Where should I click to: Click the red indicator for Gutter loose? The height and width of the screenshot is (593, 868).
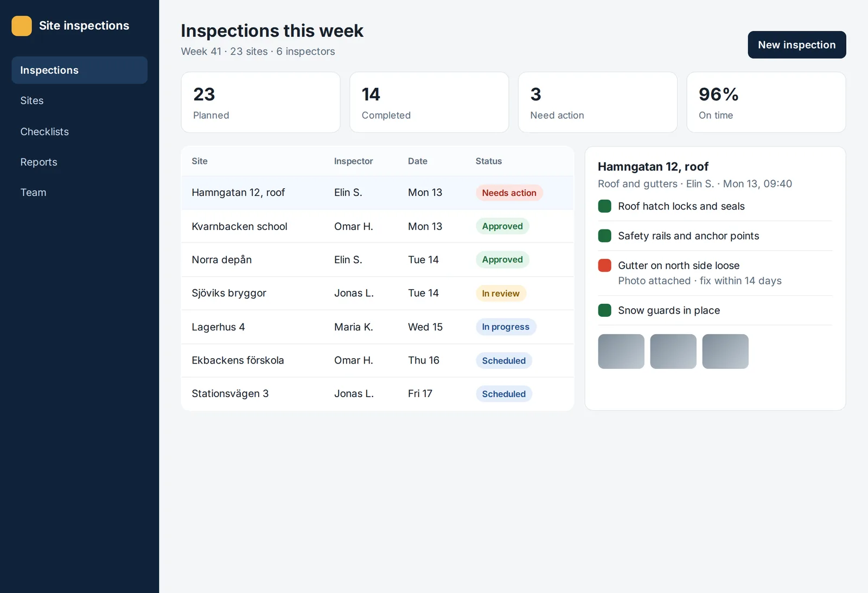tap(604, 265)
